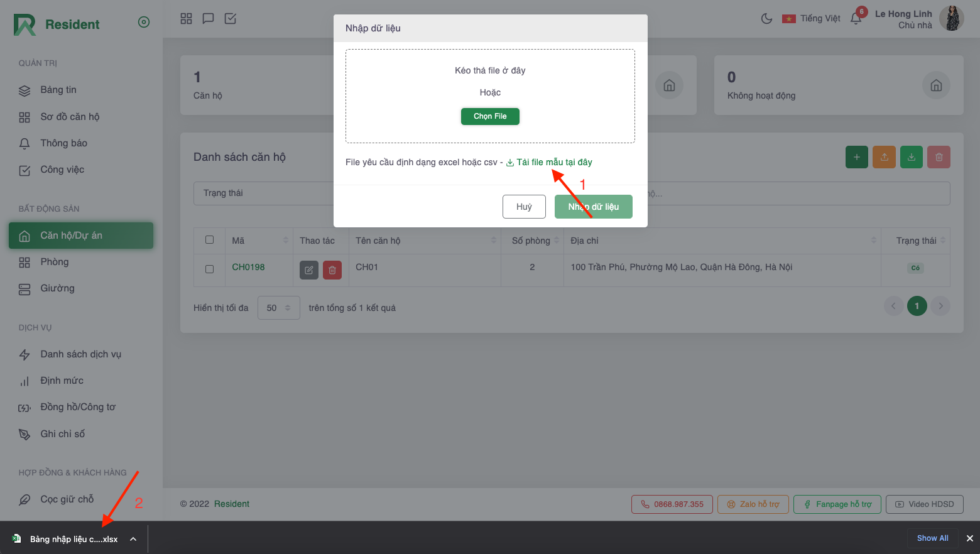Open the chat bubble icon in top bar
Viewport: 980px width, 554px height.
point(208,19)
